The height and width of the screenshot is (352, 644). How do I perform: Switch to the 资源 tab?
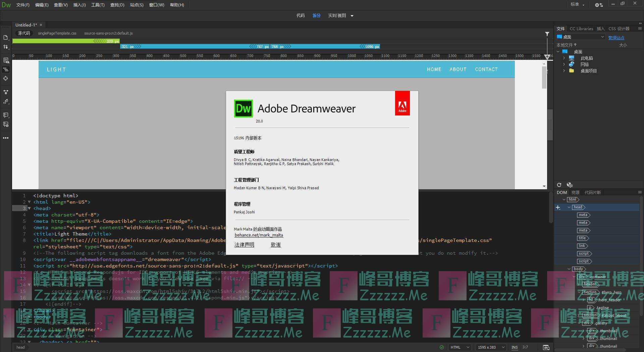click(576, 193)
